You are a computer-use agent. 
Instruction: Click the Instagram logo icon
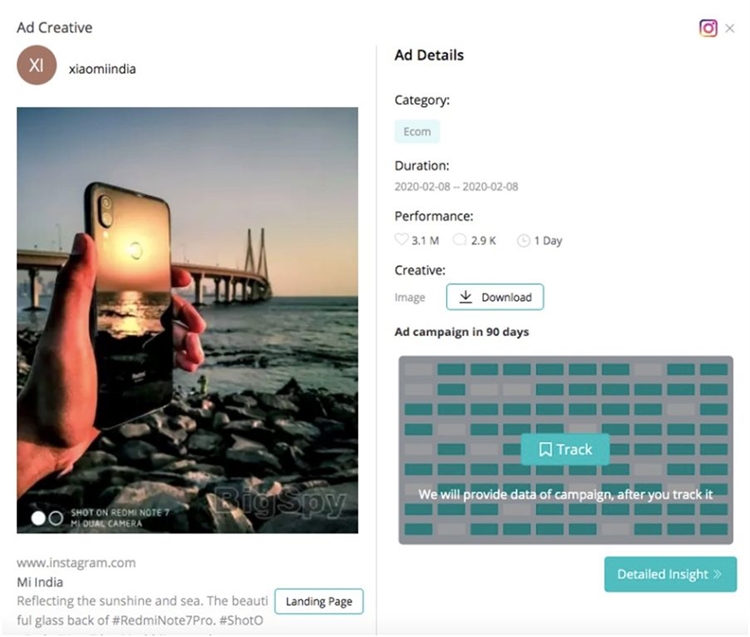[708, 28]
